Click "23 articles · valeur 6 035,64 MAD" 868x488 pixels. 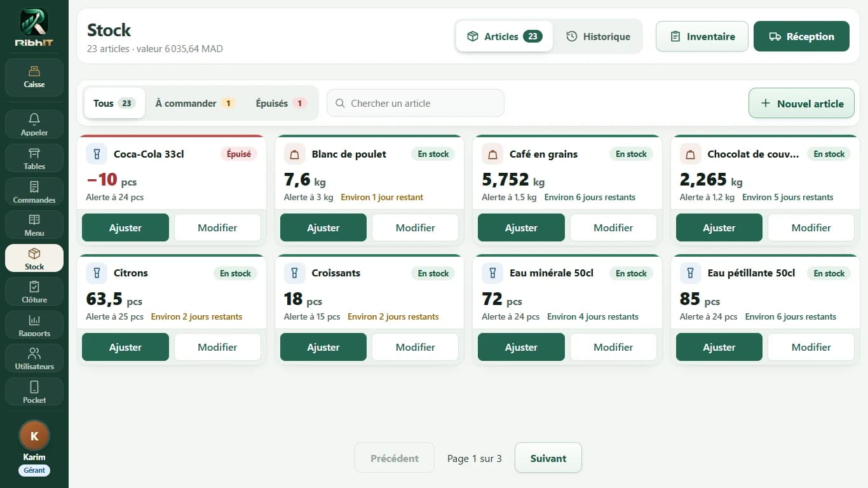point(155,49)
